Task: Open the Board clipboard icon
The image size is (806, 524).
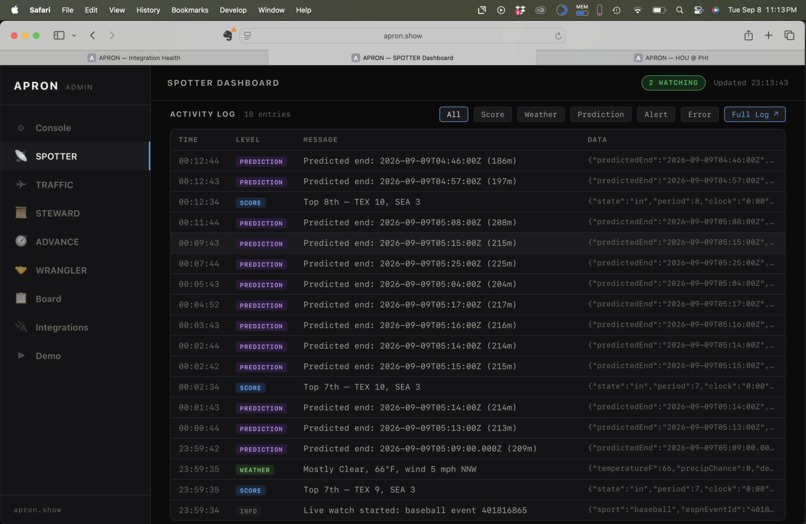Action: 21,298
